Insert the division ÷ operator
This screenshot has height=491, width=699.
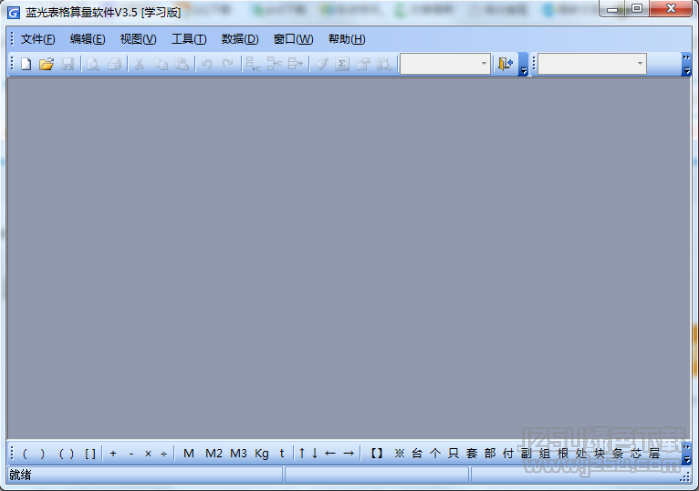pos(164,454)
